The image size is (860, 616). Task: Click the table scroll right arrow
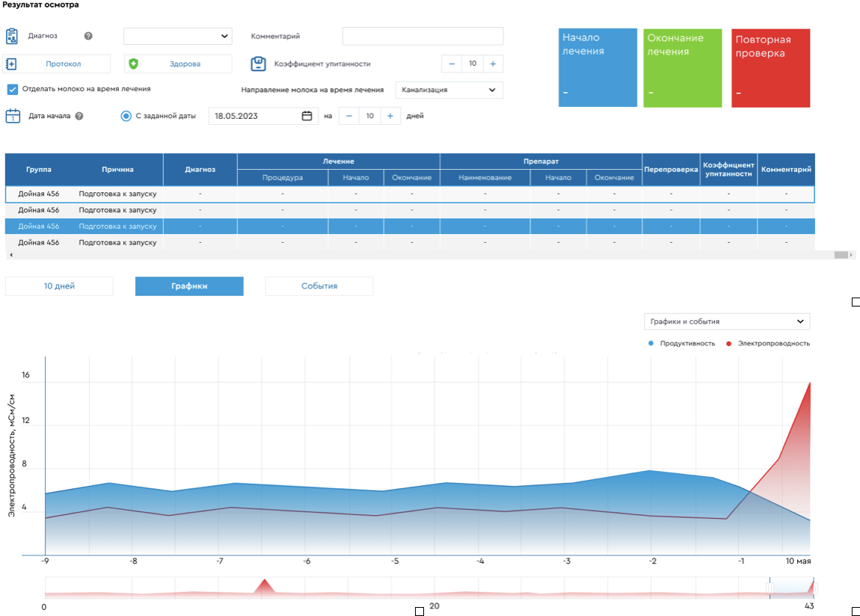pos(851,255)
